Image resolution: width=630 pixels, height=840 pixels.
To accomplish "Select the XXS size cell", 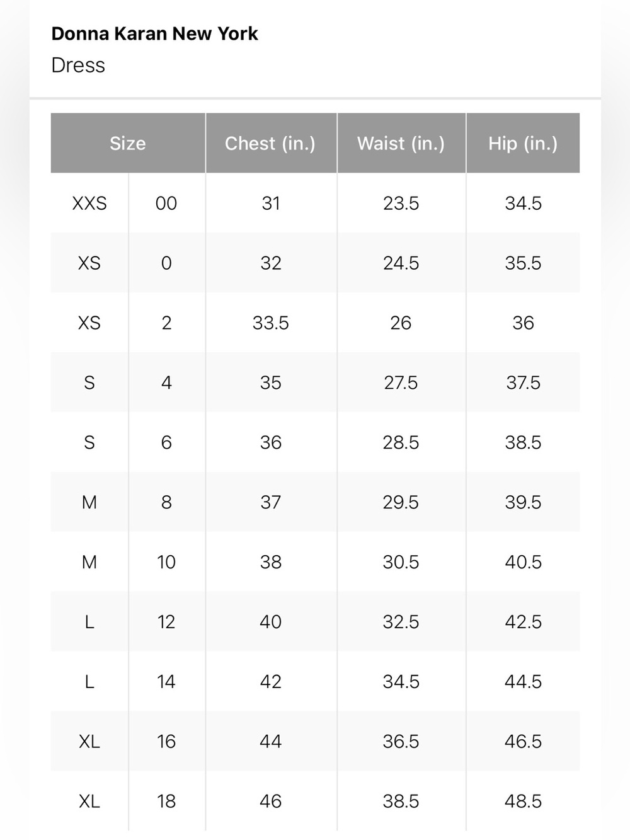I will (89, 203).
